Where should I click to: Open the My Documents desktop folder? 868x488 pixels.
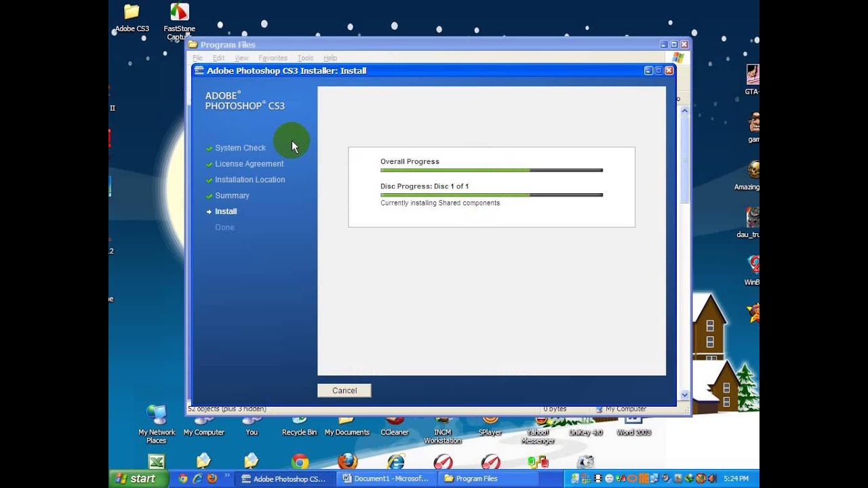point(347,427)
